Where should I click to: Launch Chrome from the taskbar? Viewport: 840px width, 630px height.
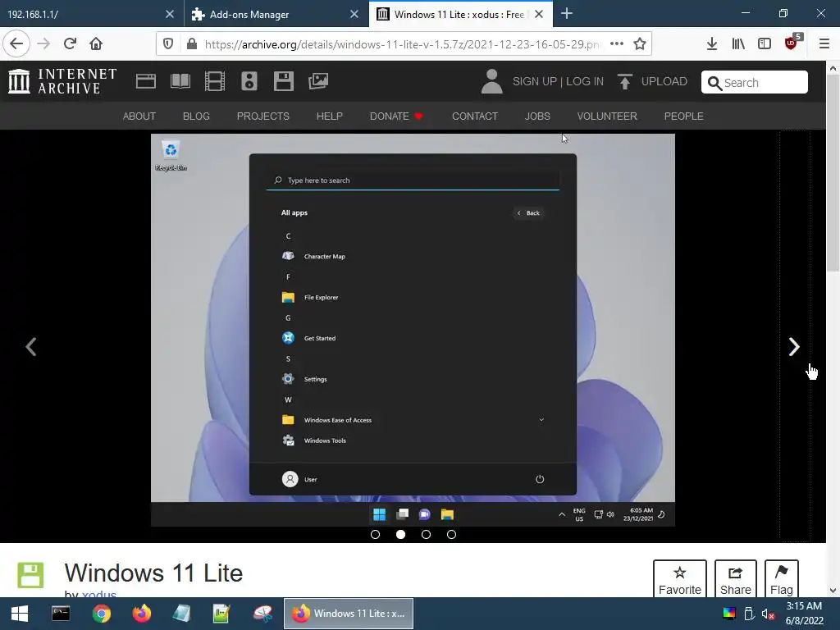point(101,614)
